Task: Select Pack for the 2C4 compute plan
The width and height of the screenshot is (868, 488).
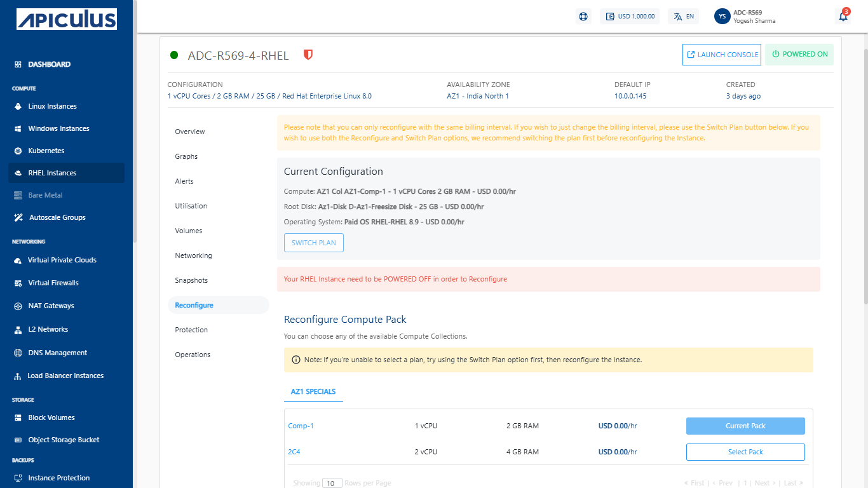Action: tap(745, 452)
